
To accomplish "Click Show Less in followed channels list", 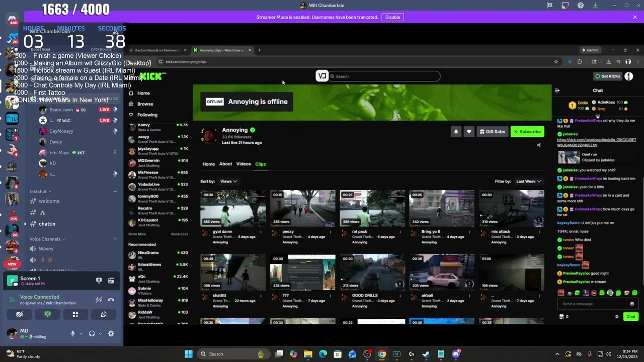I will coord(179,234).
